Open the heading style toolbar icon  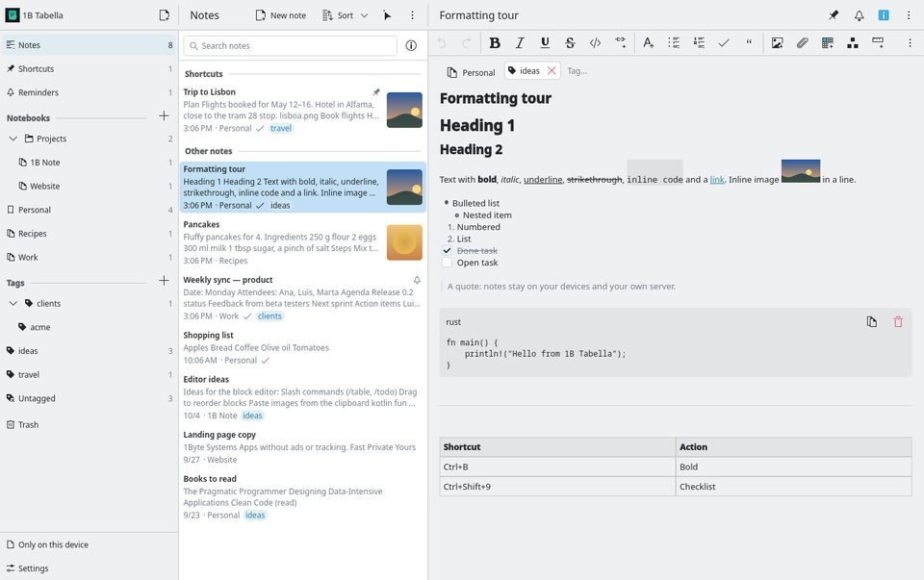648,43
